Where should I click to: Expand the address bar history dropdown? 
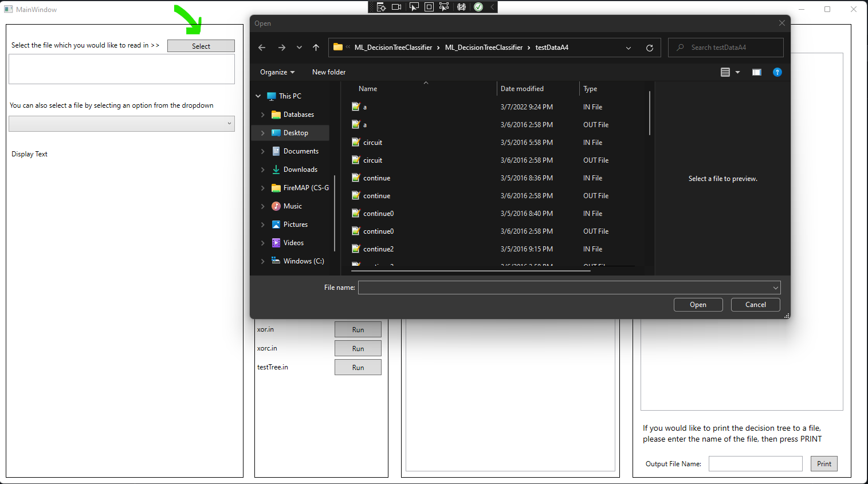[629, 48]
